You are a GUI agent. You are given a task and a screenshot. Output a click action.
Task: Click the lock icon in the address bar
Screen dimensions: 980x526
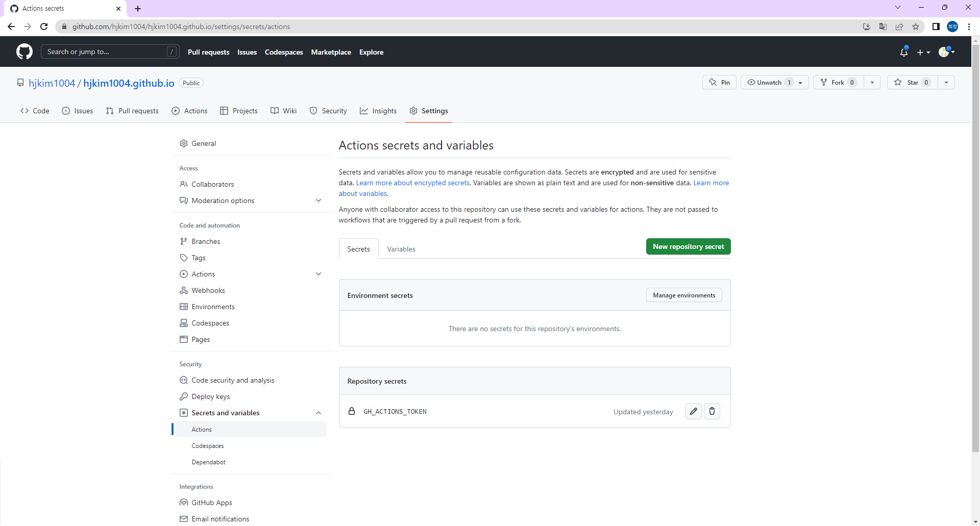click(64, 27)
